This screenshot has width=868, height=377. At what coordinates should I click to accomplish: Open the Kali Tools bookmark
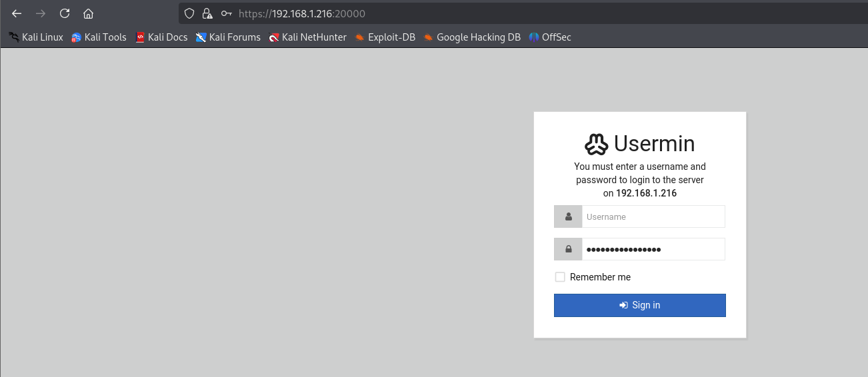click(99, 37)
